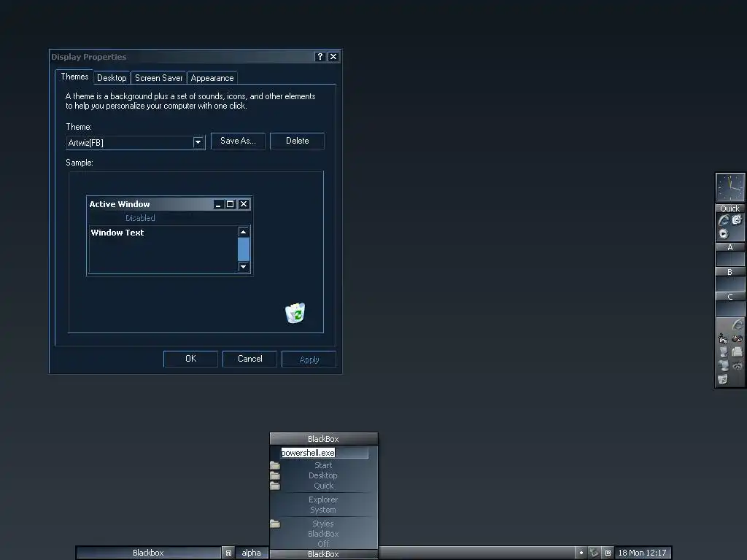Launch media player icon in Quick panel

click(x=724, y=233)
